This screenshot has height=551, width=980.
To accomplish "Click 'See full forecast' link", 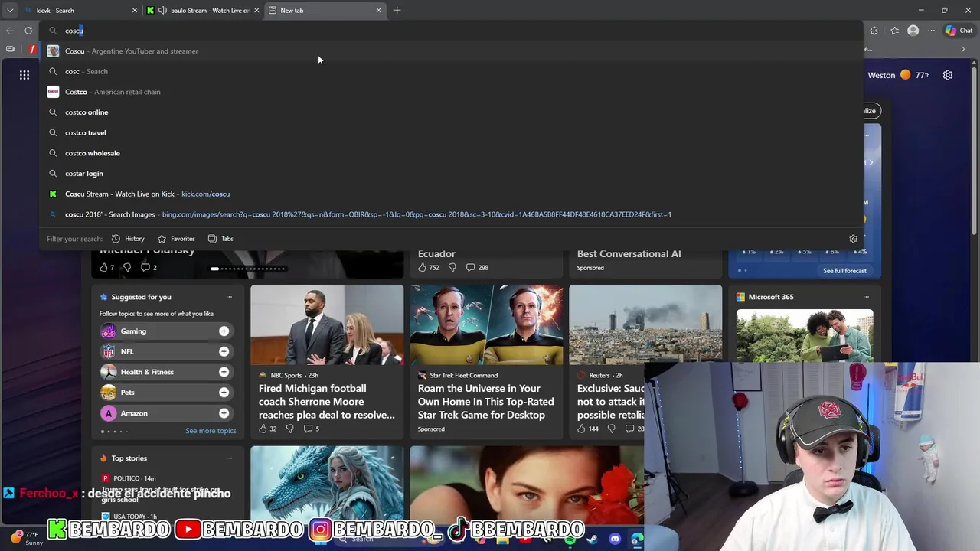I will tap(844, 271).
